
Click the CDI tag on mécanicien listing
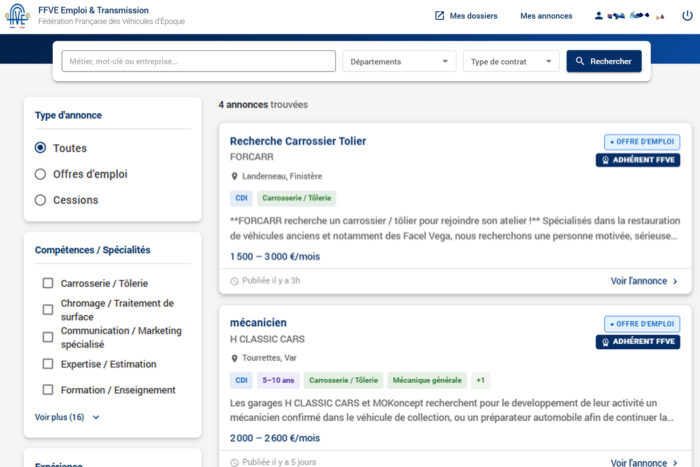[241, 380]
